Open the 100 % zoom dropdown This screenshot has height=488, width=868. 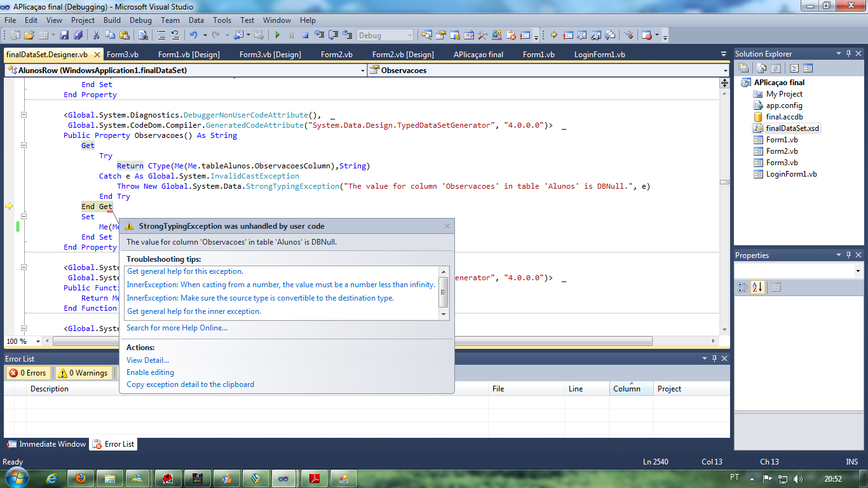click(38, 341)
